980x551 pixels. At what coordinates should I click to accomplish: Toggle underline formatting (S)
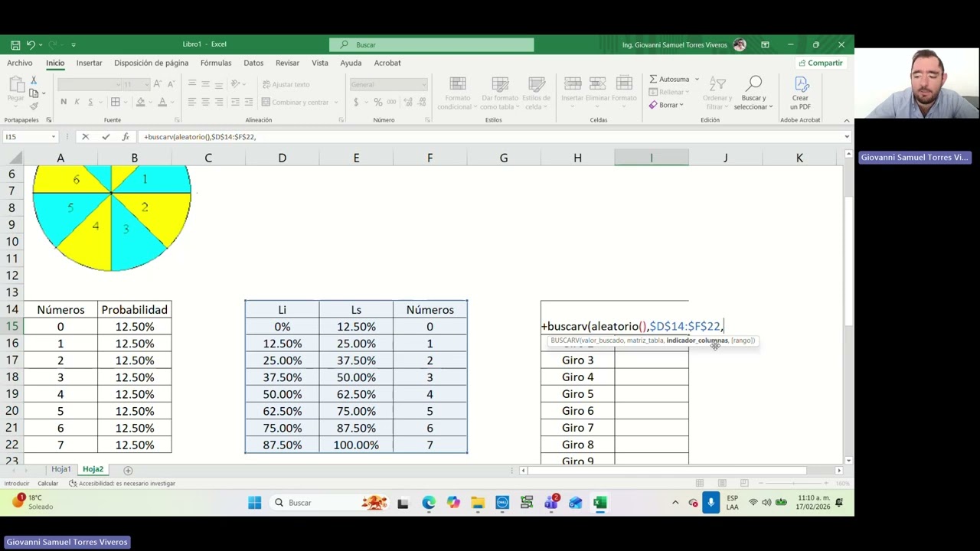pyautogui.click(x=90, y=102)
